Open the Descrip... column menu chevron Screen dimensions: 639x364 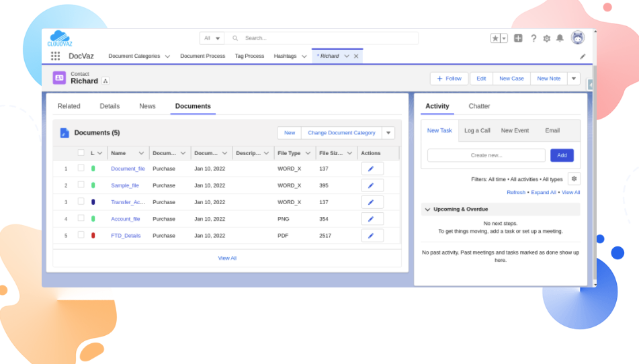pos(266,153)
